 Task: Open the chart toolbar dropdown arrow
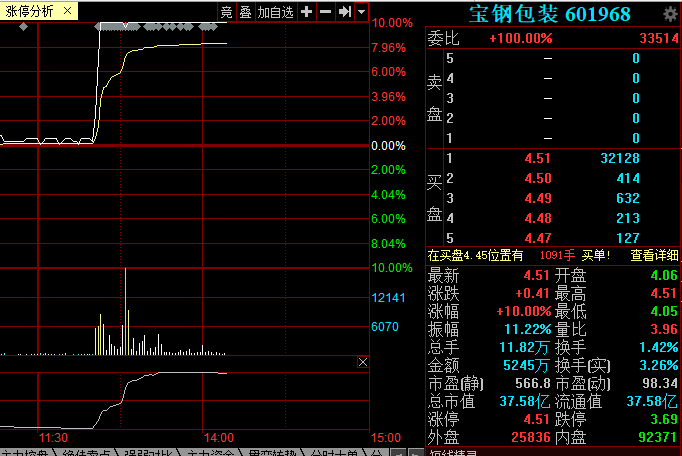pos(360,12)
